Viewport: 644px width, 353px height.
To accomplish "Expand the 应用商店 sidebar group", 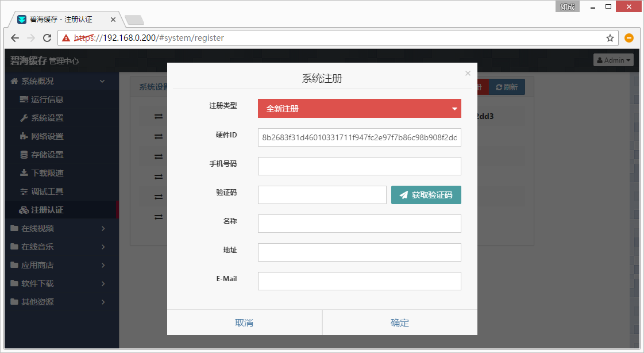I will click(57, 265).
